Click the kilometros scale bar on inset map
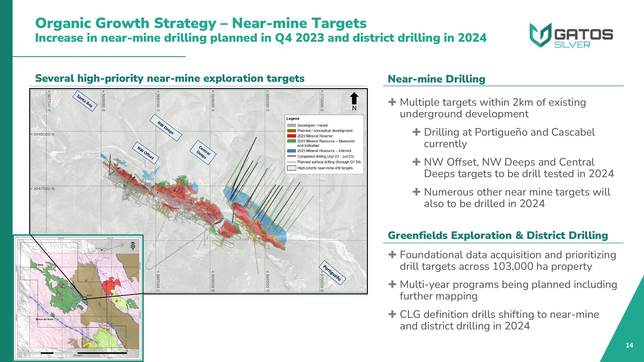This screenshot has height=362, width=644. click(78, 353)
